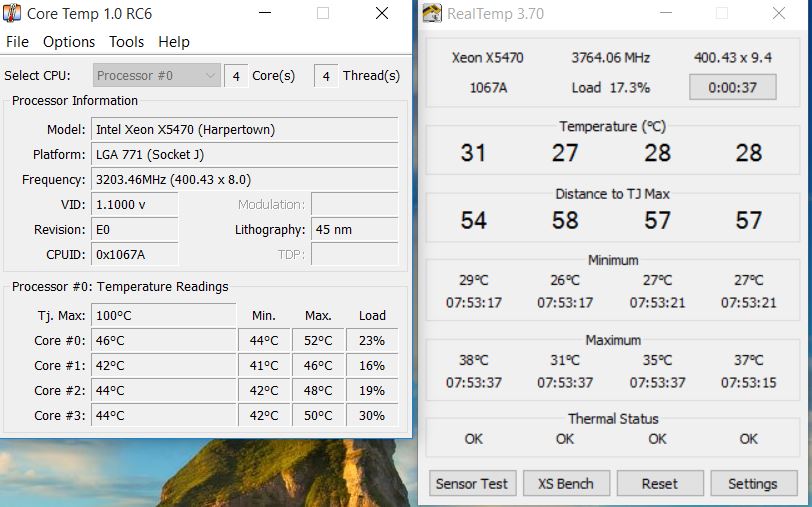Click Maximum timestamp 07:53:15

click(749, 383)
